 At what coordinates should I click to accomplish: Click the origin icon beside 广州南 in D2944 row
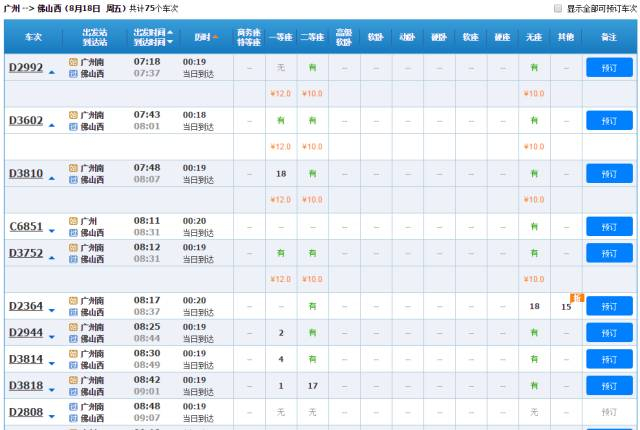73,327
